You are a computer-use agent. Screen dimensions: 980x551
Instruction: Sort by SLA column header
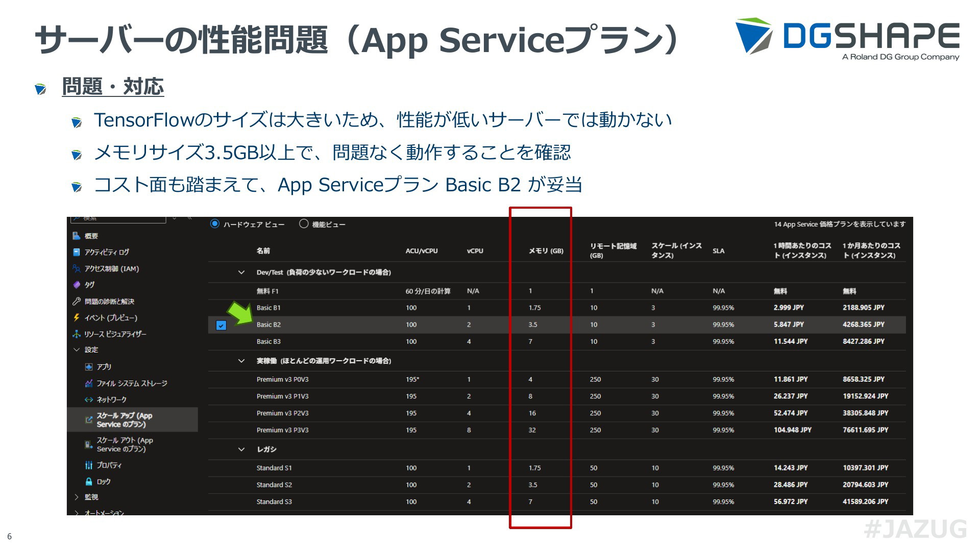tap(719, 251)
